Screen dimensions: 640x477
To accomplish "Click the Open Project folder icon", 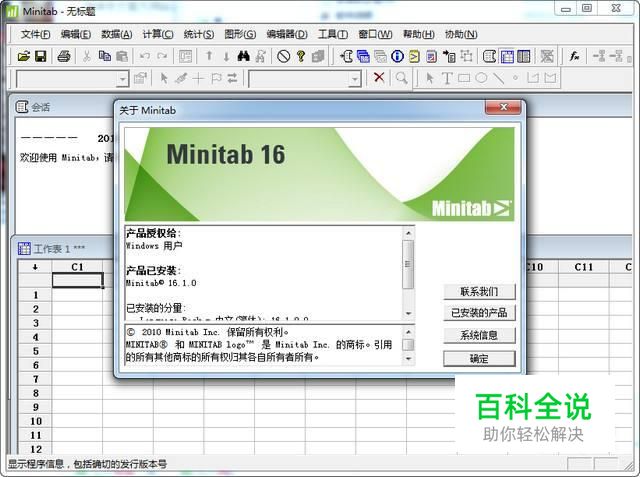I will pyautogui.click(x=24, y=56).
